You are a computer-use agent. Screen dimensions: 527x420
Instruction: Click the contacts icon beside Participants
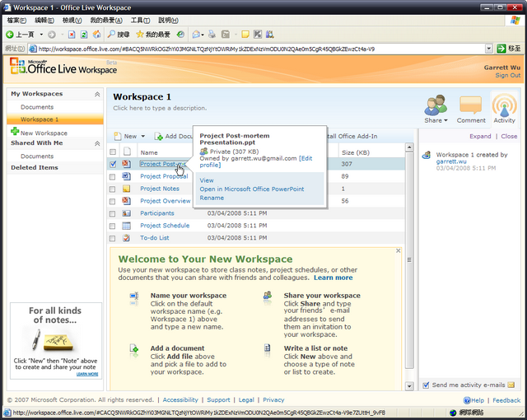tap(126, 213)
